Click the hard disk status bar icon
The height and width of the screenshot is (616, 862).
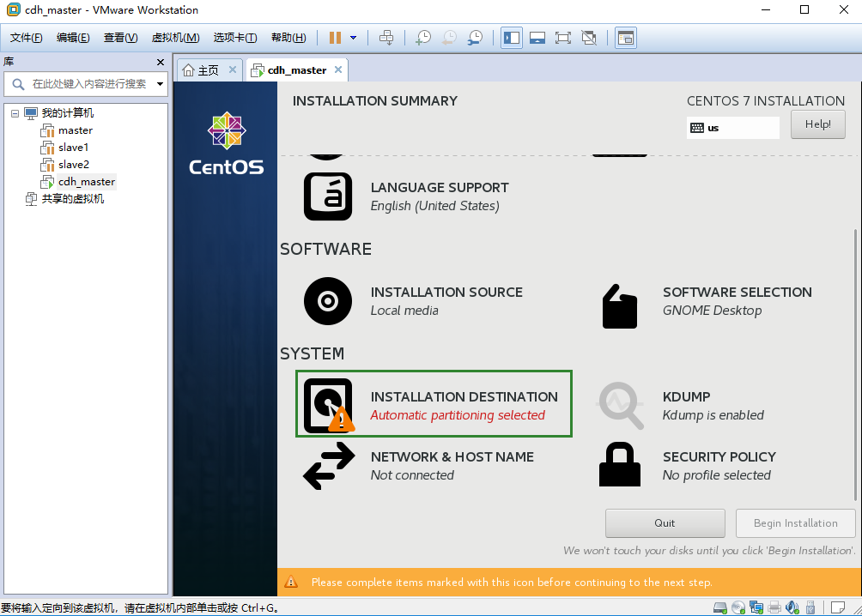(719, 607)
